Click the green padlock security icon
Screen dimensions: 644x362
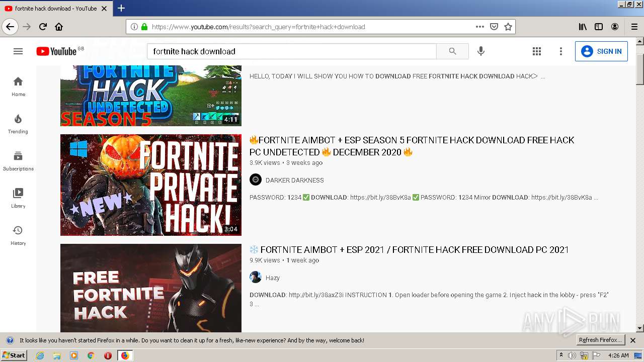[144, 27]
